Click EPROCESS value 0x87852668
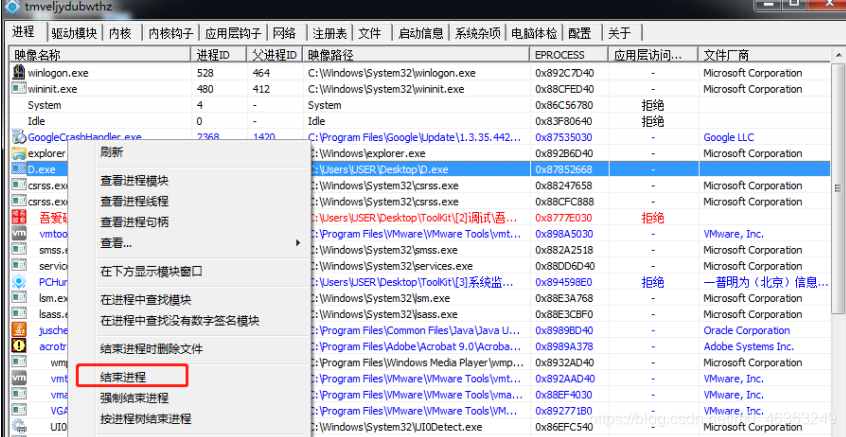 click(564, 169)
